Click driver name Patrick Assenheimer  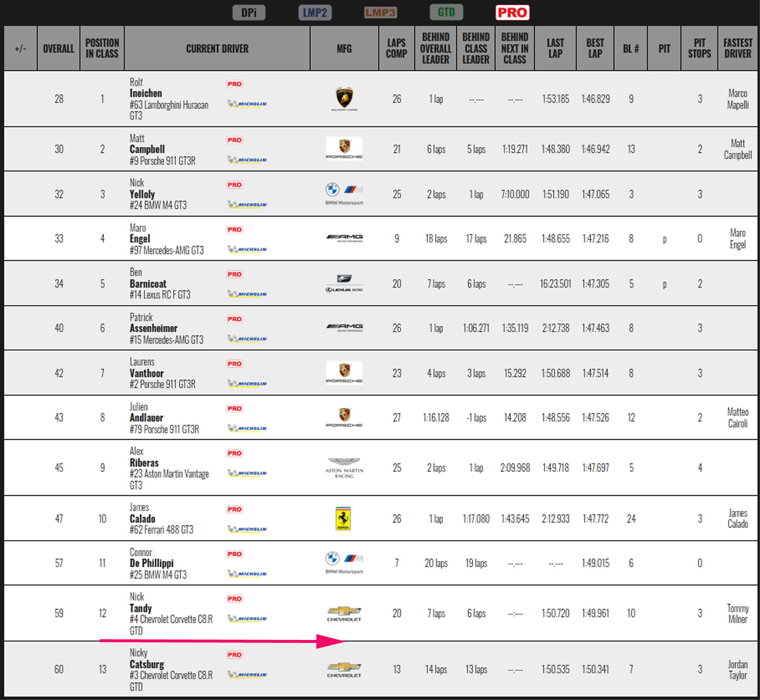153,328
